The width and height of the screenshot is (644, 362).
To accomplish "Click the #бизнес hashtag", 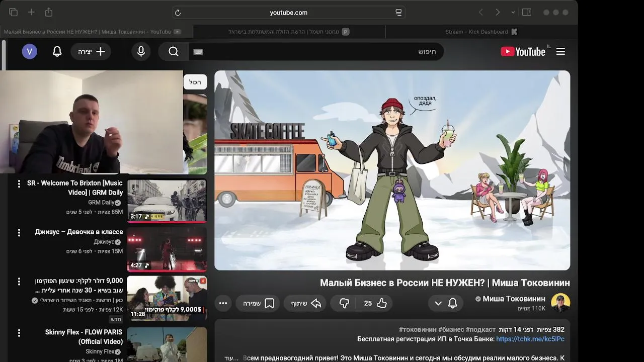I will [x=451, y=329].
